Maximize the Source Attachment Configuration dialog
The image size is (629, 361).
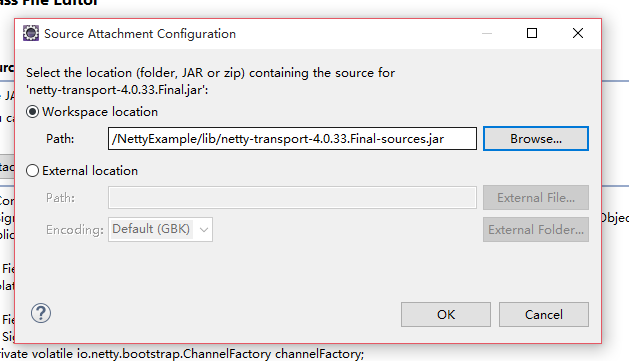coord(532,33)
